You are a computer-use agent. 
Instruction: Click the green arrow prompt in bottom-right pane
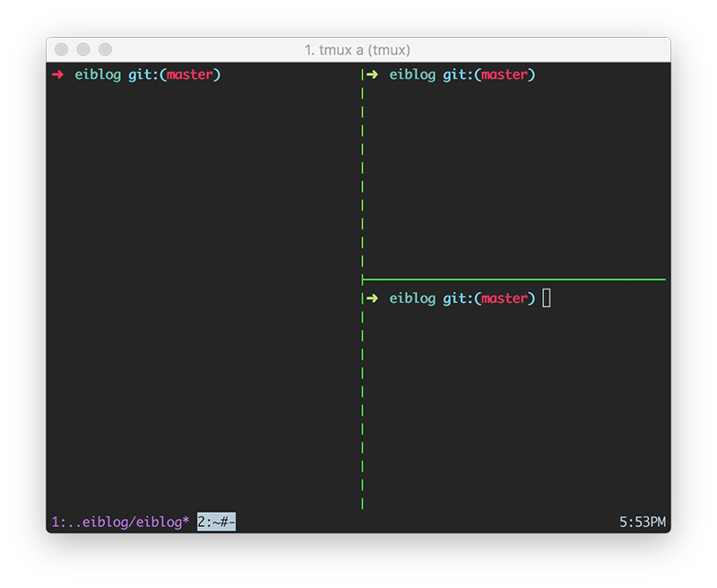[x=373, y=298]
